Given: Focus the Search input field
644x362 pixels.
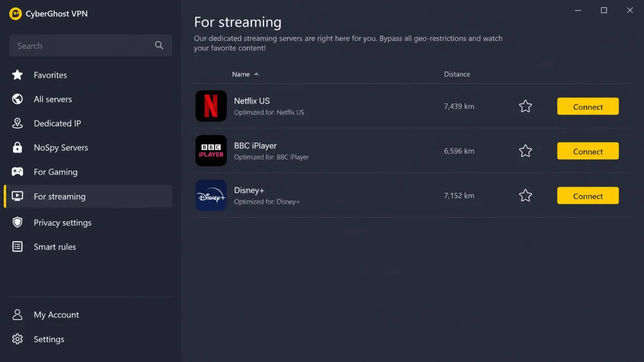Looking at the screenshot, I should tap(91, 46).
